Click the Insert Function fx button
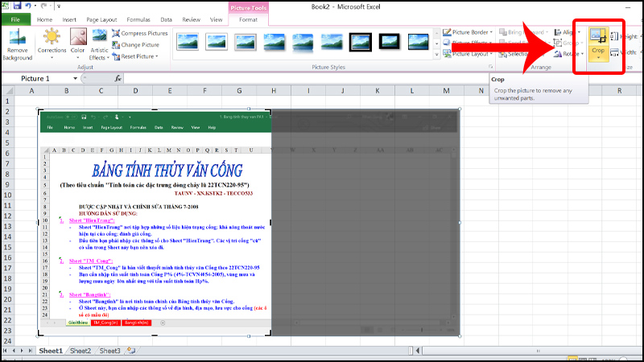This screenshot has width=644, height=362. (118, 79)
